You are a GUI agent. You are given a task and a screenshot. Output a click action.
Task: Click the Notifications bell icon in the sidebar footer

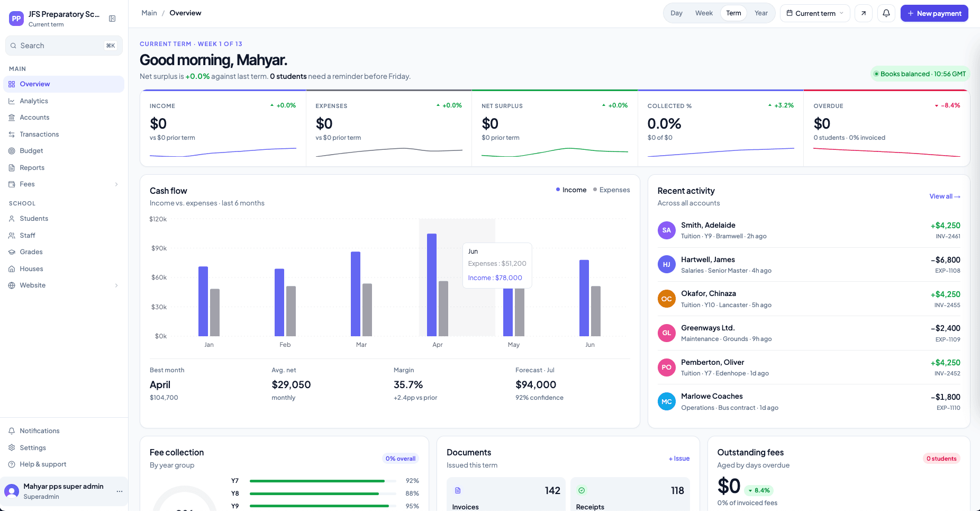pos(12,431)
